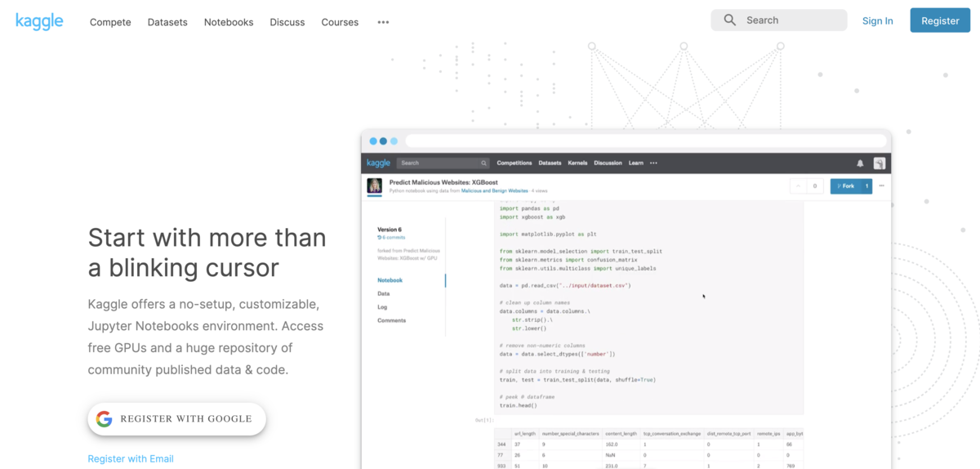Select Competitions in the embedded dark nav bar
This screenshot has width=980, height=469.
click(514, 163)
